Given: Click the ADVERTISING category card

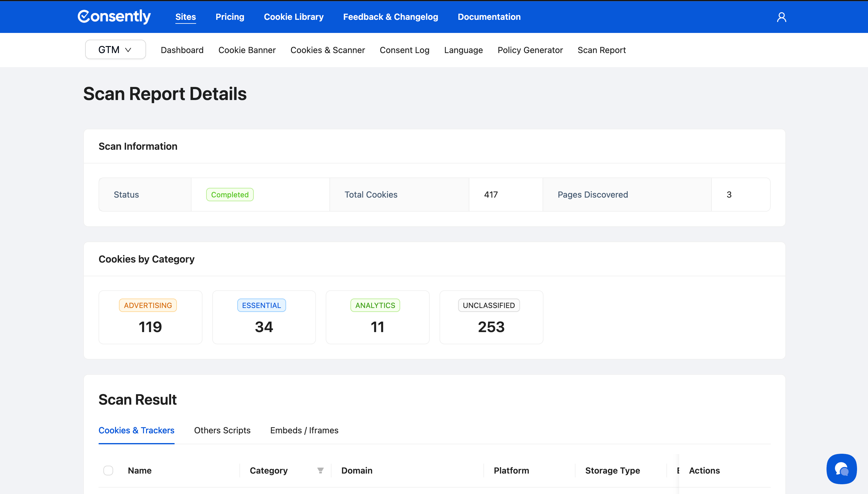Looking at the screenshot, I should (150, 317).
